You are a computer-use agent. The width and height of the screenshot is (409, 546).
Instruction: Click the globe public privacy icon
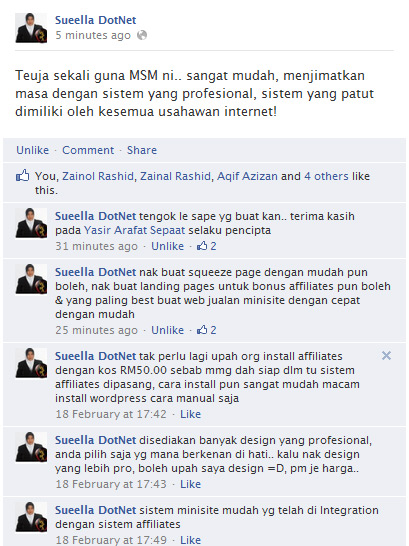pos(142,35)
